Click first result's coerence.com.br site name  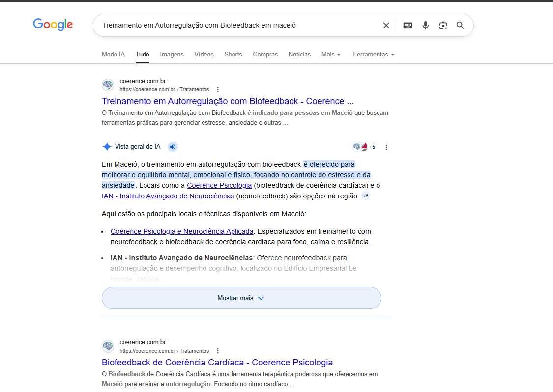pyautogui.click(x=143, y=81)
